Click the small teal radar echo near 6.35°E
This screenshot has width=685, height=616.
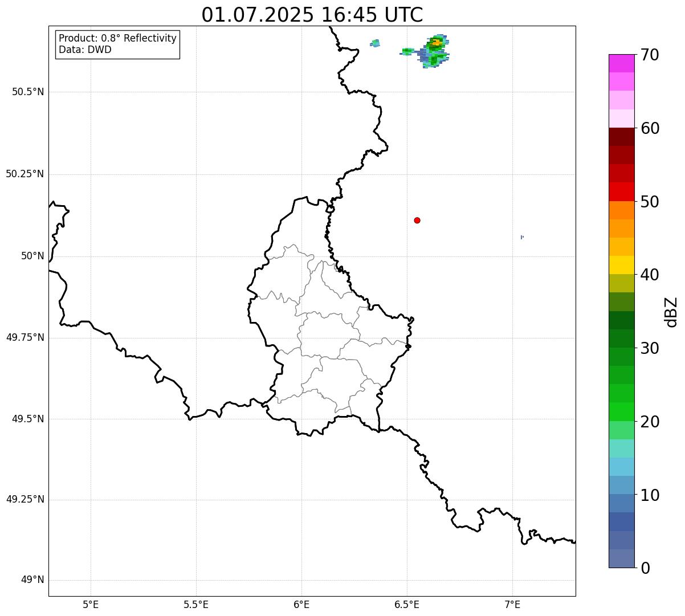[375, 43]
